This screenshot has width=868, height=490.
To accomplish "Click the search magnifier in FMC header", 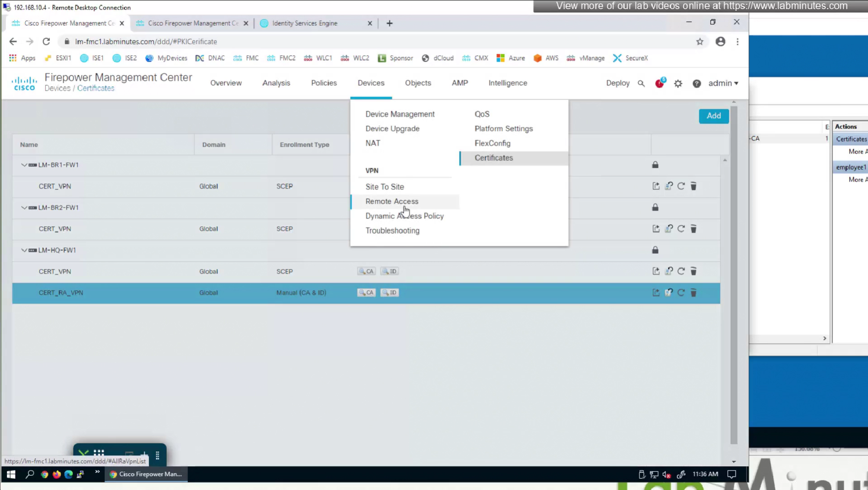I will 641,83.
